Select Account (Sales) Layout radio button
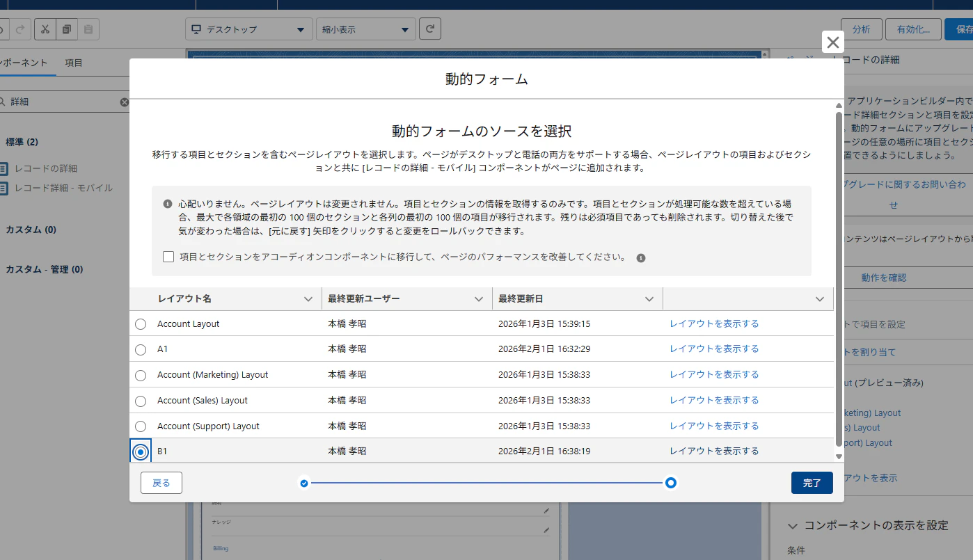The image size is (973, 560). tap(141, 401)
